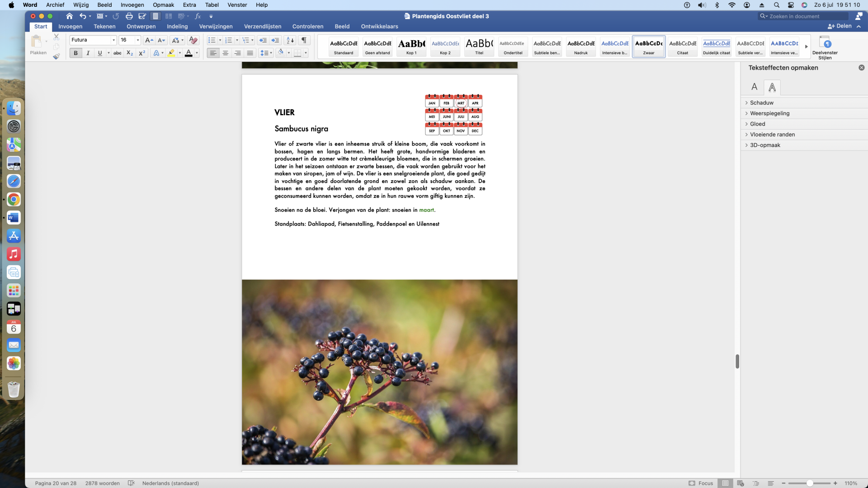
Task: Expand the Schaduw section
Action: [761, 103]
